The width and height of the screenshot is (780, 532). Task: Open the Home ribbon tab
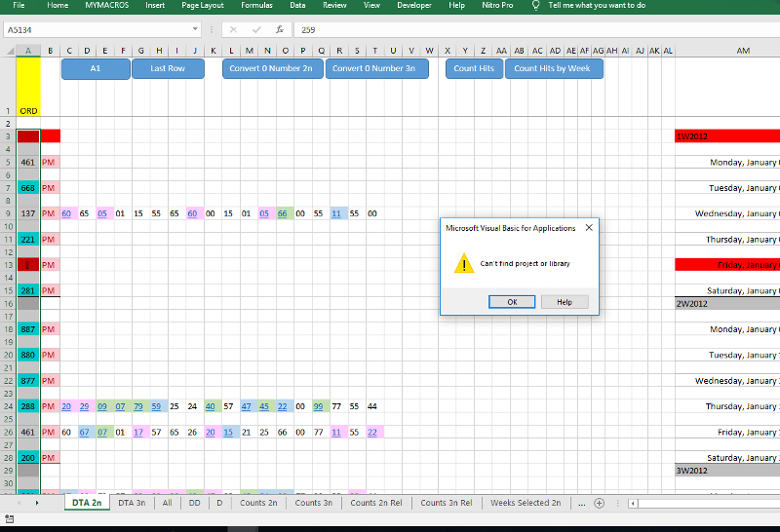click(58, 5)
